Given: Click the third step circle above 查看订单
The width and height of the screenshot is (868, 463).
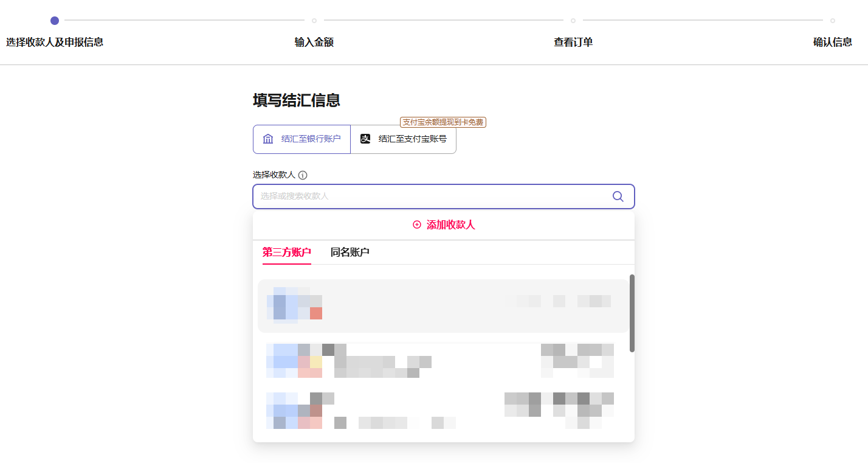Looking at the screenshot, I should pos(573,21).
